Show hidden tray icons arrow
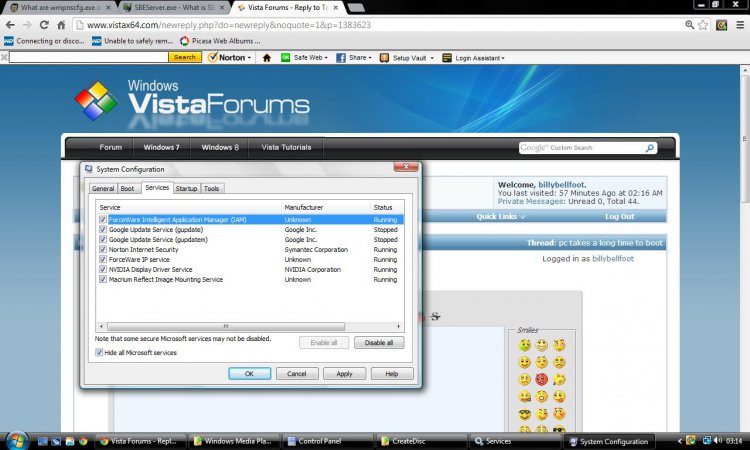Image resolution: width=750 pixels, height=450 pixels. pyautogui.click(x=679, y=441)
